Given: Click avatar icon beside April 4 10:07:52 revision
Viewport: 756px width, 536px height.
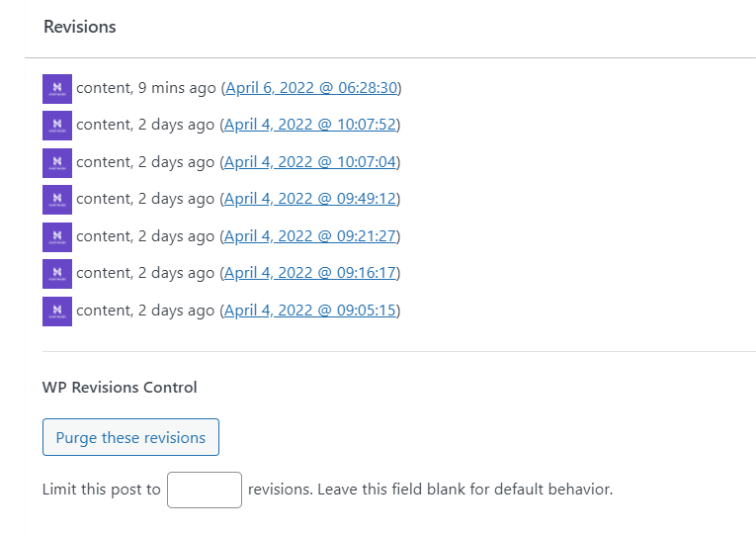Looking at the screenshot, I should [x=57, y=126].
